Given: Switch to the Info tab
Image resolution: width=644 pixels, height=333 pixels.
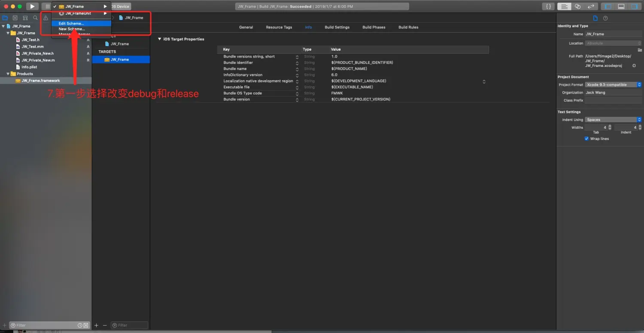Looking at the screenshot, I should coord(308,27).
